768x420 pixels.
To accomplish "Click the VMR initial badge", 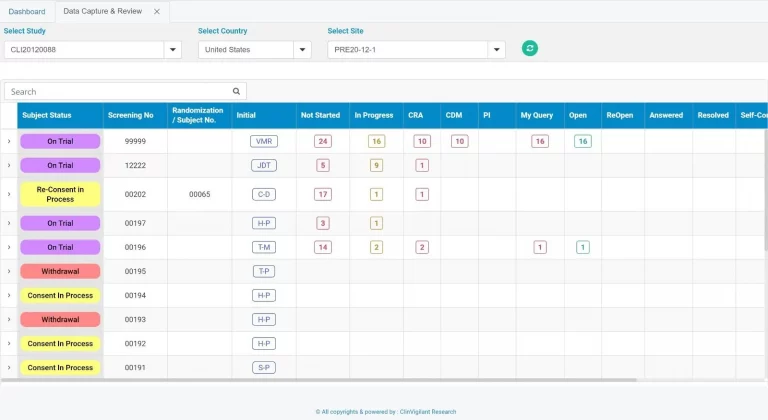I will tap(264, 141).
